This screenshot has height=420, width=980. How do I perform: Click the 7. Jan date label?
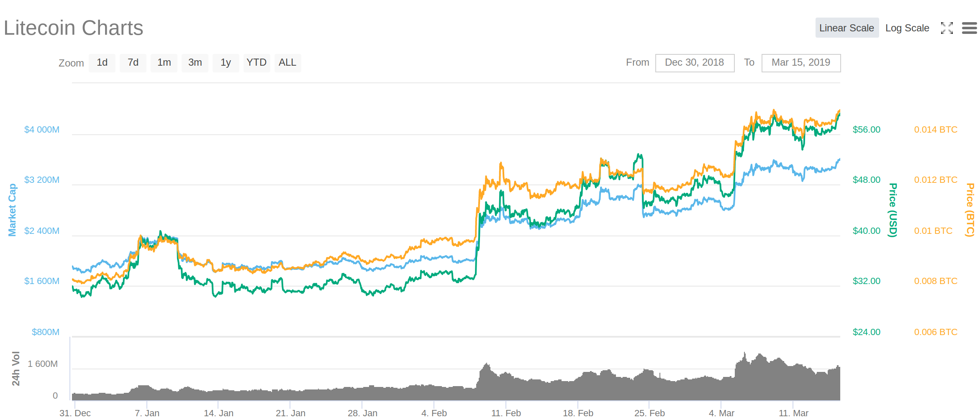(147, 413)
